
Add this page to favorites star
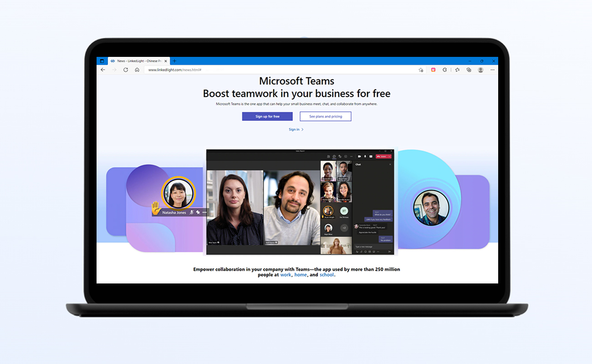point(421,70)
